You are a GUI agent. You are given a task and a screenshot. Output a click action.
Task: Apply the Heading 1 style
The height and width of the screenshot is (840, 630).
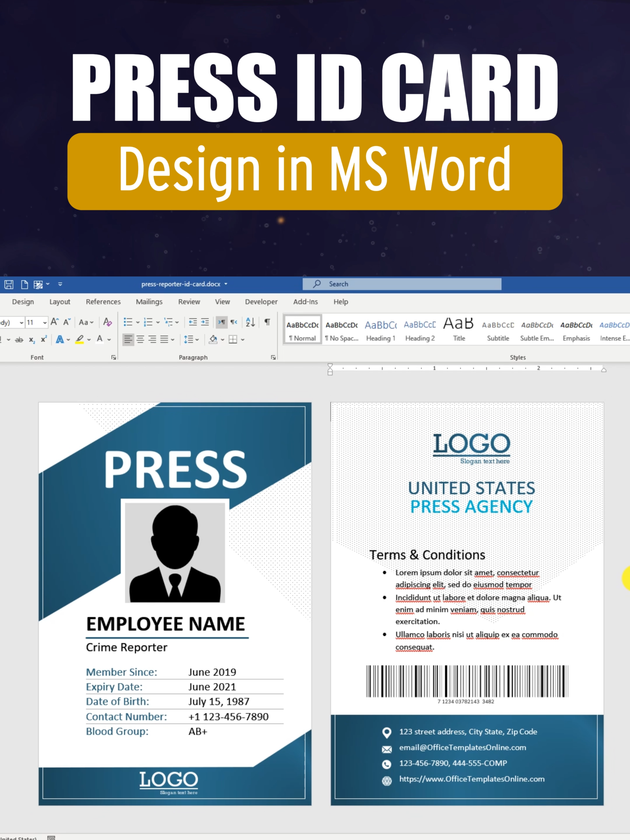pos(381,329)
